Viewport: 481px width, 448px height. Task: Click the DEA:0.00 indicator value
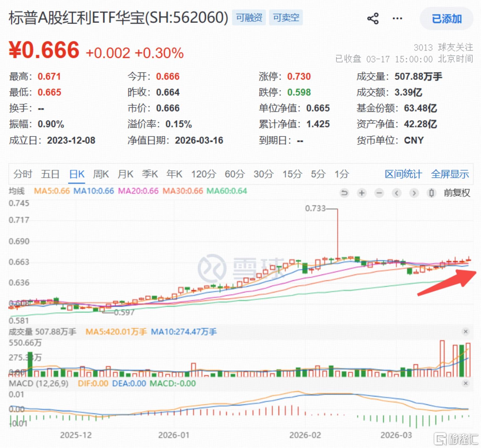coord(129,384)
